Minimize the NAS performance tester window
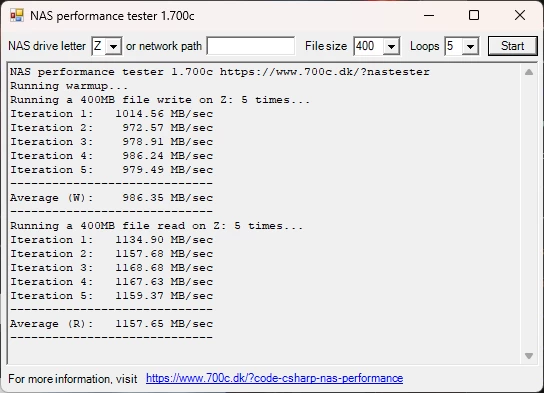Image resolution: width=544 pixels, height=393 pixels. pos(429,16)
